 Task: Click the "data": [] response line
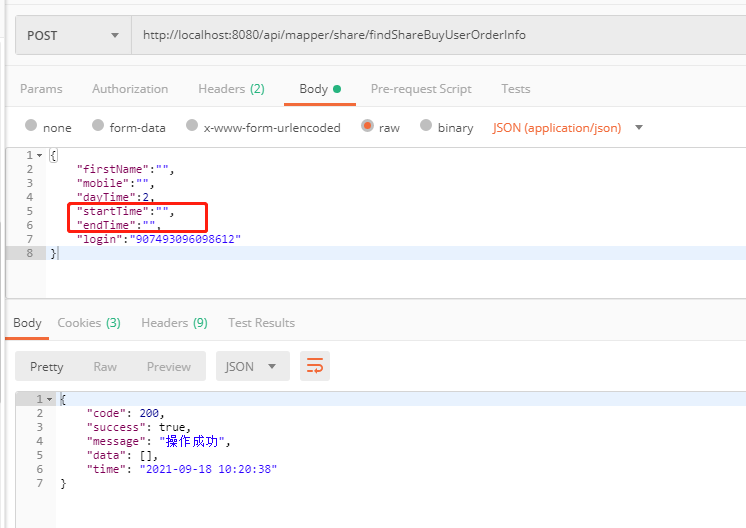click(x=122, y=455)
